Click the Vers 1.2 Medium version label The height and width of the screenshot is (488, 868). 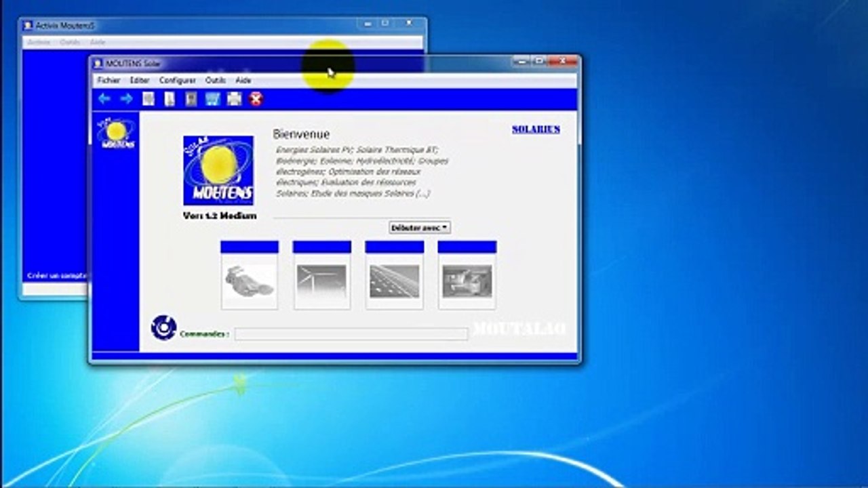[220, 216]
